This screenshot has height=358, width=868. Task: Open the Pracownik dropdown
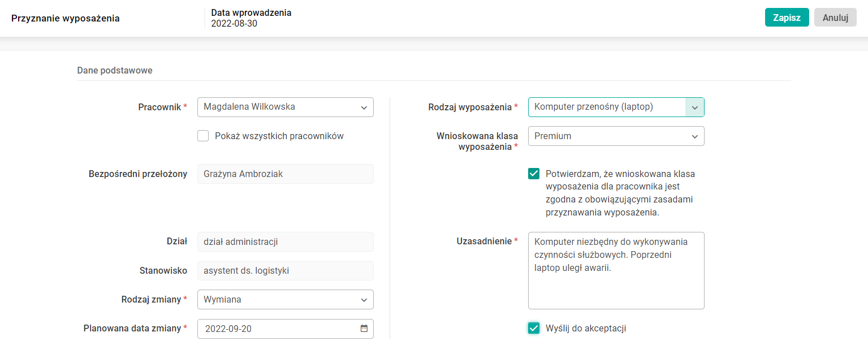coord(285,107)
